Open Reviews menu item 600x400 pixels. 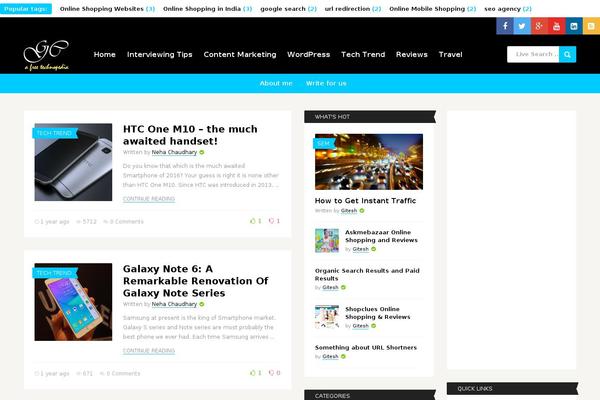point(412,54)
